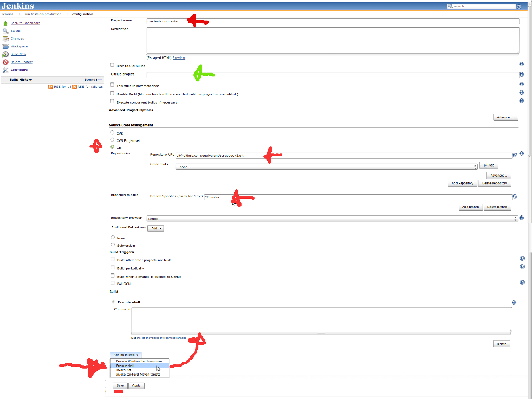Viewport: 532px width, 399px height.
Task: Toggle Discard Old Builds checkbox
Action: point(112,65)
